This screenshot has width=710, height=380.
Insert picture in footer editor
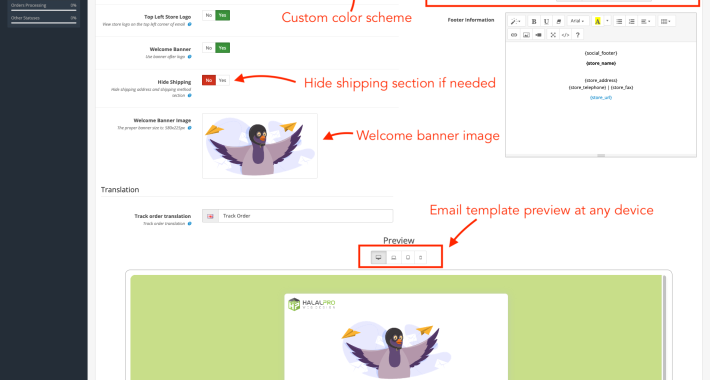526,35
